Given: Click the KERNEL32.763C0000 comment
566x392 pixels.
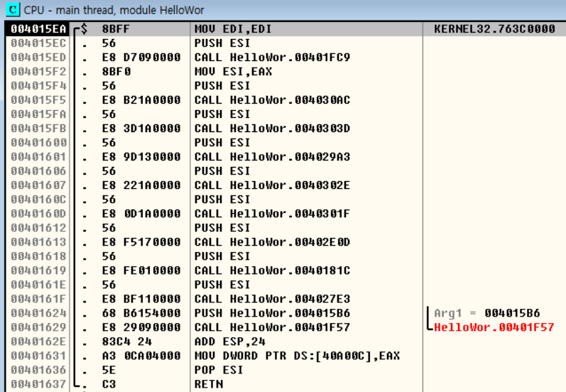Looking at the screenshot, I should pos(494,29).
